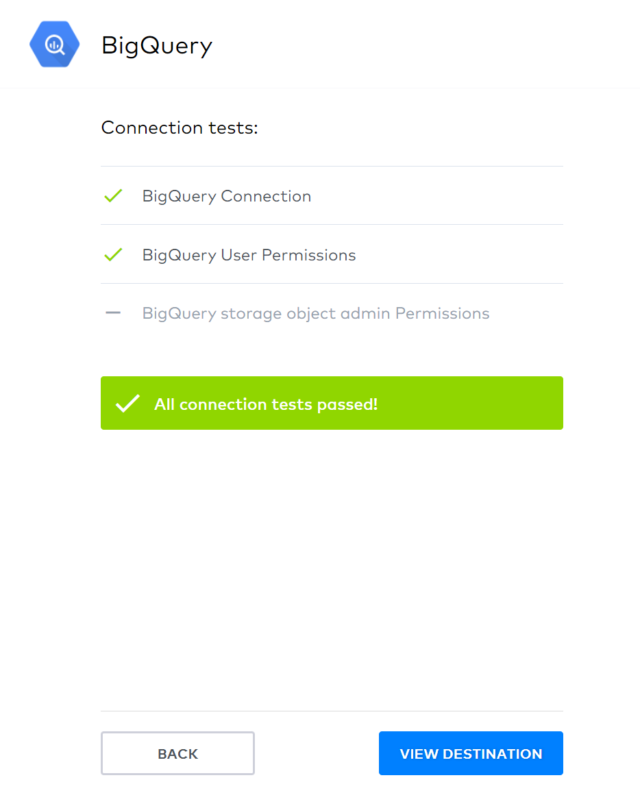Click the gray dash beside storage object admin
The width and height of the screenshot is (640, 793).
pos(113,313)
